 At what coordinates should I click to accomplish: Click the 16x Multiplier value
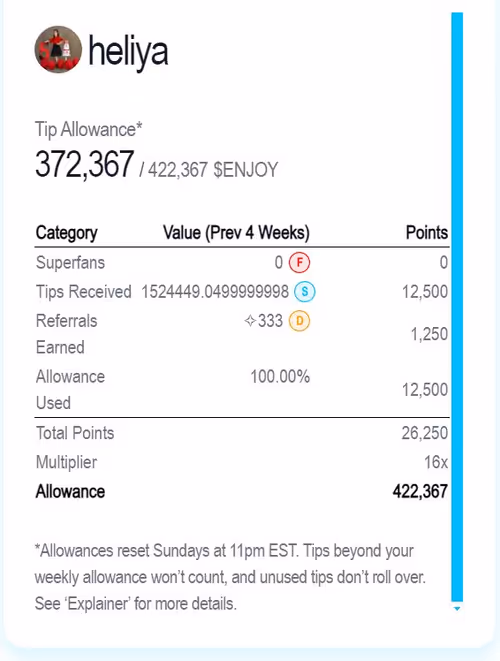(x=436, y=462)
